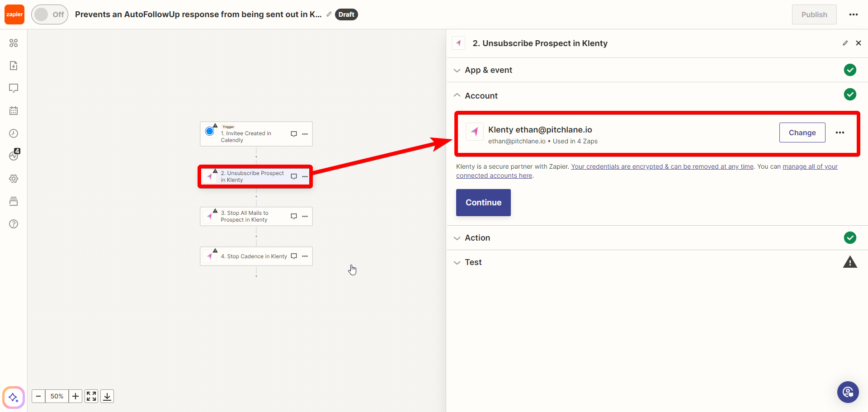
Task: Launch the AI sparkle assistant icon
Action: 14,398
